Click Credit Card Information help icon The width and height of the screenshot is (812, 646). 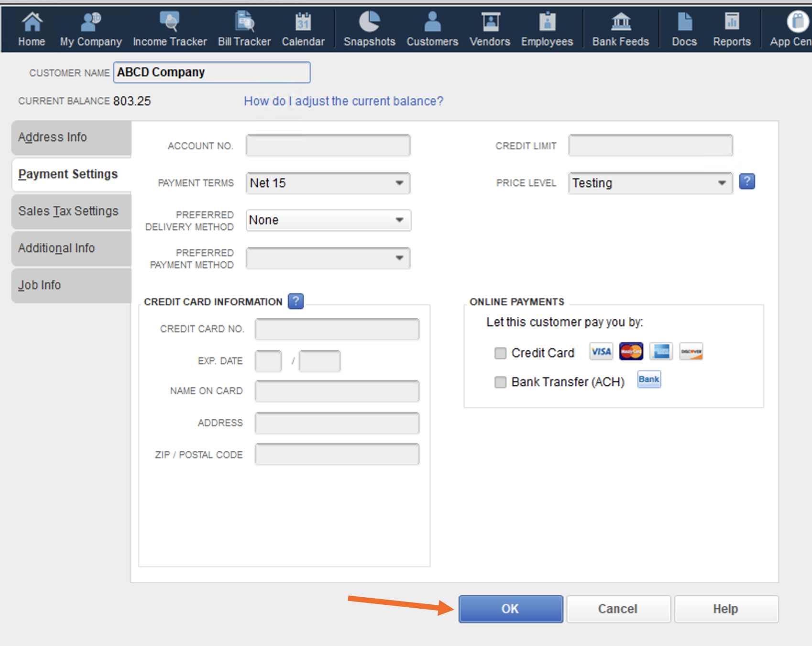[296, 301]
